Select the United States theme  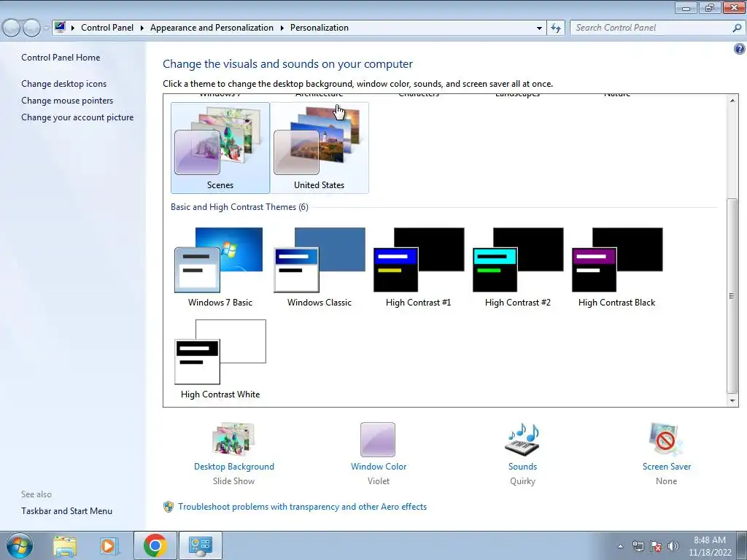320,147
